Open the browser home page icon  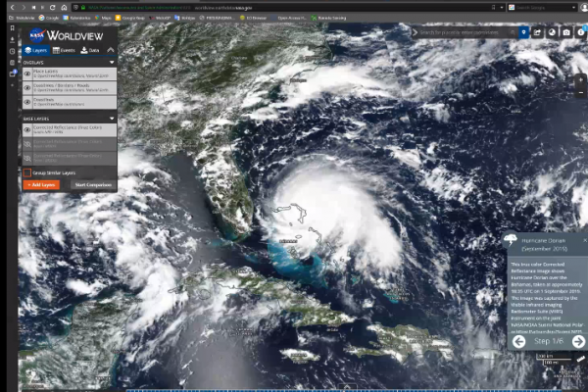64,7
